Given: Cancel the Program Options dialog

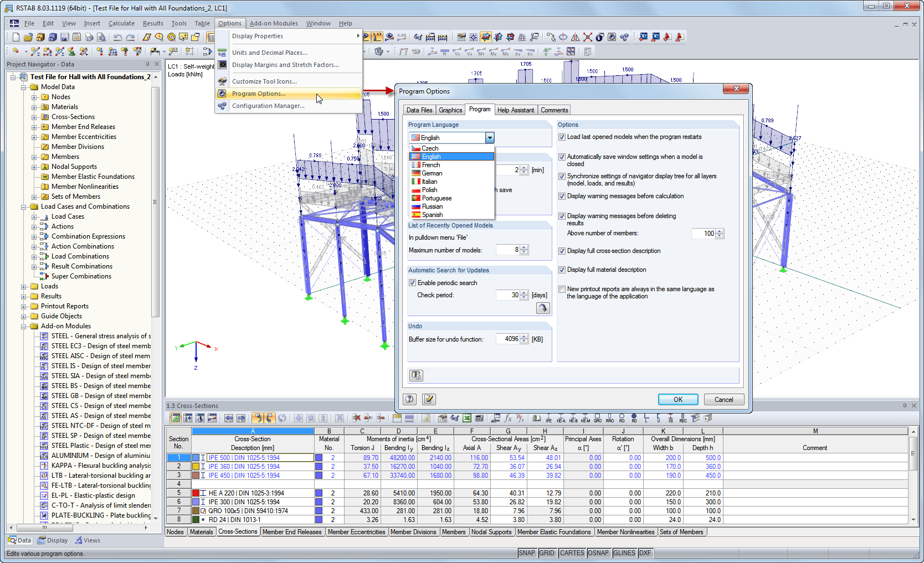Looking at the screenshot, I should [x=724, y=399].
